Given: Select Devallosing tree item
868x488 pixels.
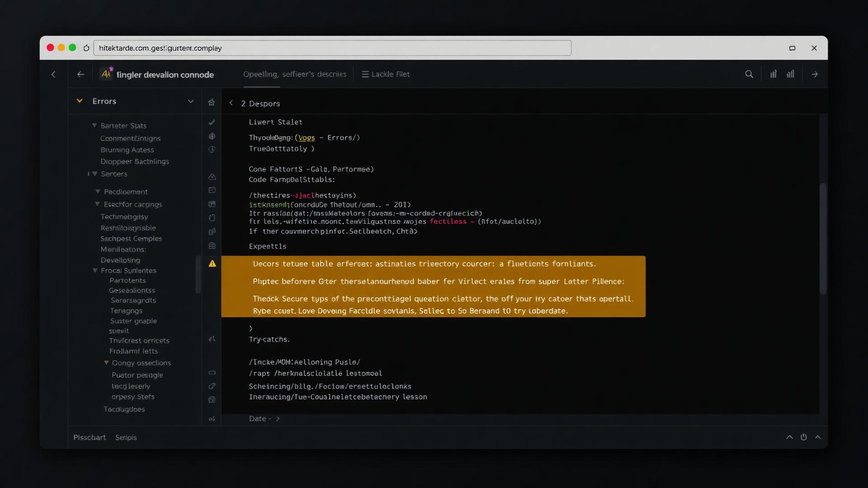Looking at the screenshot, I should click(120, 260).
